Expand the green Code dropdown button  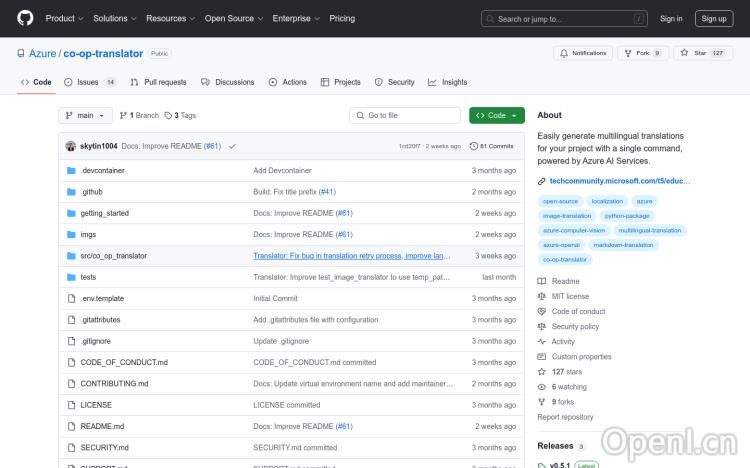pos(496,116)
